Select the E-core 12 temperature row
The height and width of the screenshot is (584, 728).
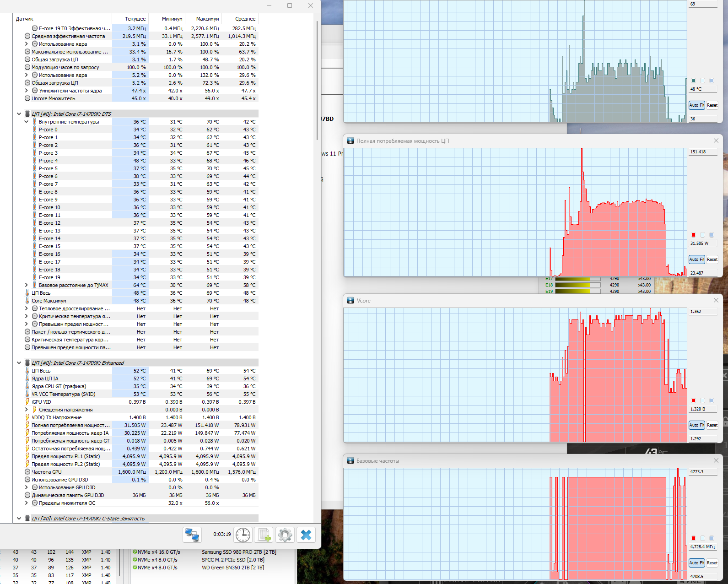click(49, 223)
